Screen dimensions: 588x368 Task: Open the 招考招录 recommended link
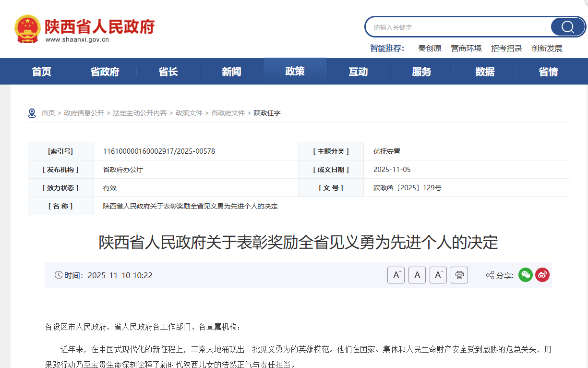[506, 49]
